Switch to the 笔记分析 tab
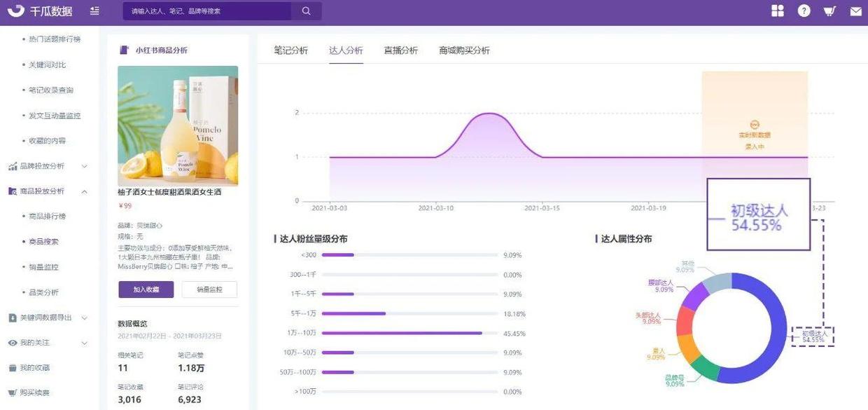This screenshot has width=868, height=410. pyautogui.click(x=290, y=50)
